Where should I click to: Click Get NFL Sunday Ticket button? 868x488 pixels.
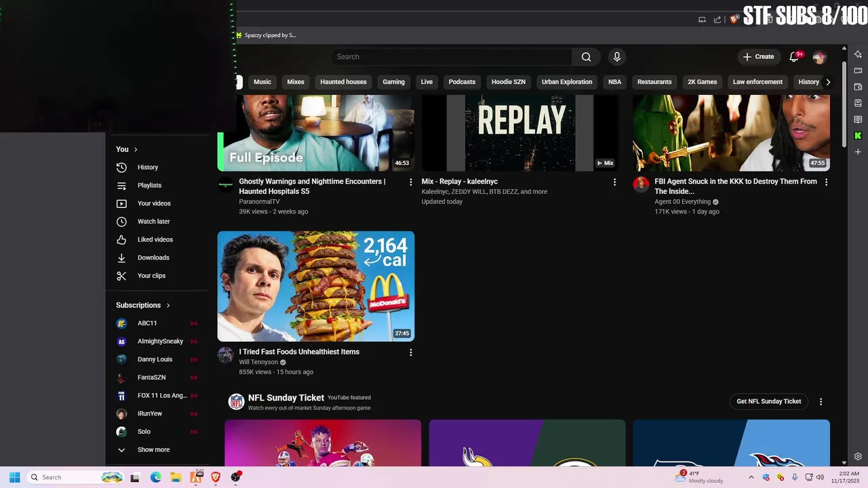[769, 402]
